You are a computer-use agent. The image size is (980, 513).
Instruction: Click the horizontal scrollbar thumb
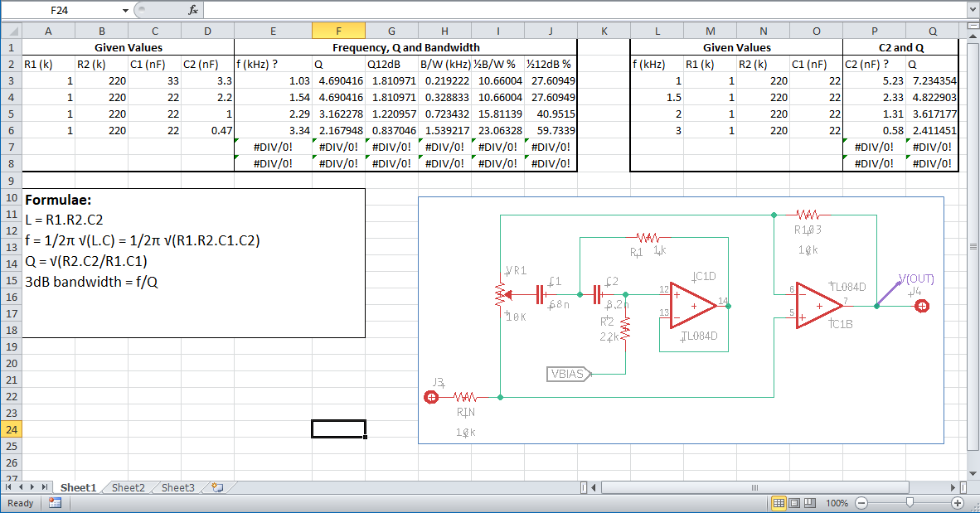pyautogui.click(x=754, y=487)
